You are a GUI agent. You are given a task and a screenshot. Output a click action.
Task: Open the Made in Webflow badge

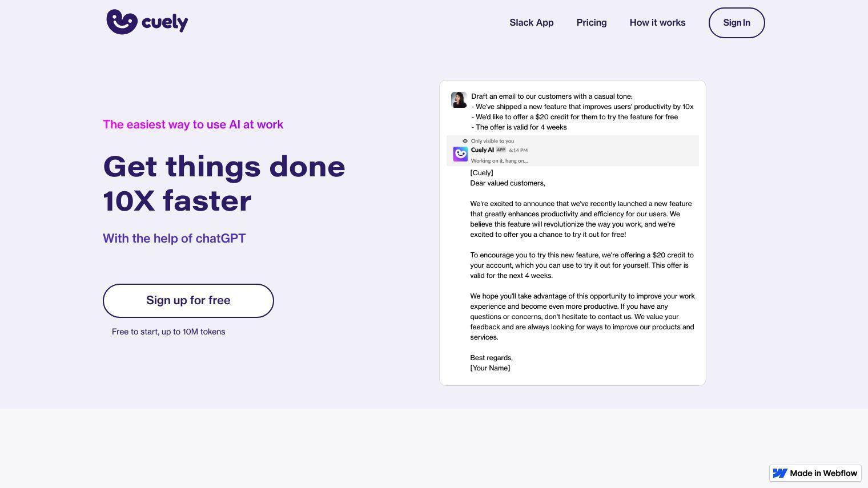coord(815,473)
